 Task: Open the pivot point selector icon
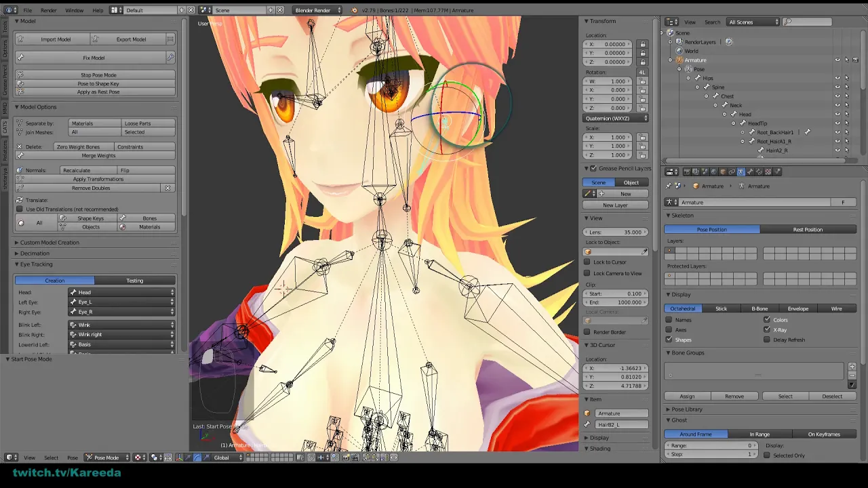(155, 457)
